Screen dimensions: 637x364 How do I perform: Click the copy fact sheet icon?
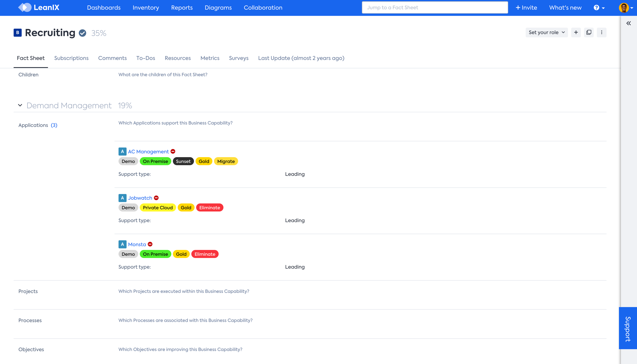[589, 32]
